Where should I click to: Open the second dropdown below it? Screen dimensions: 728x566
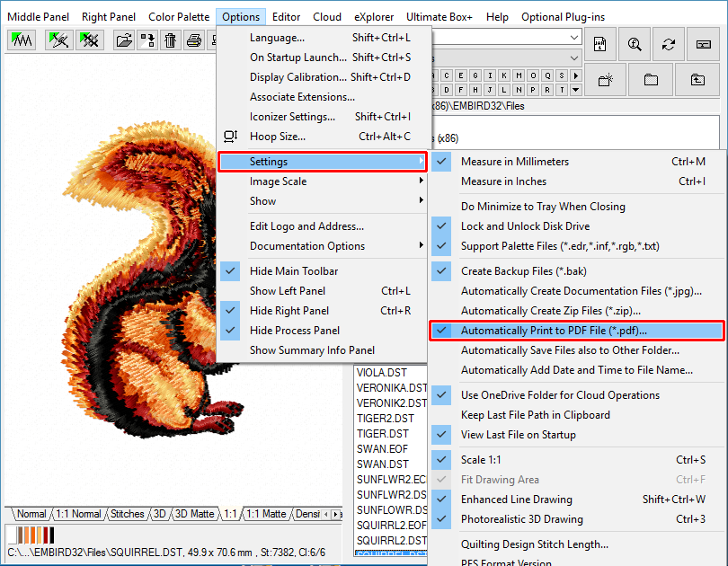pos(573,58)
